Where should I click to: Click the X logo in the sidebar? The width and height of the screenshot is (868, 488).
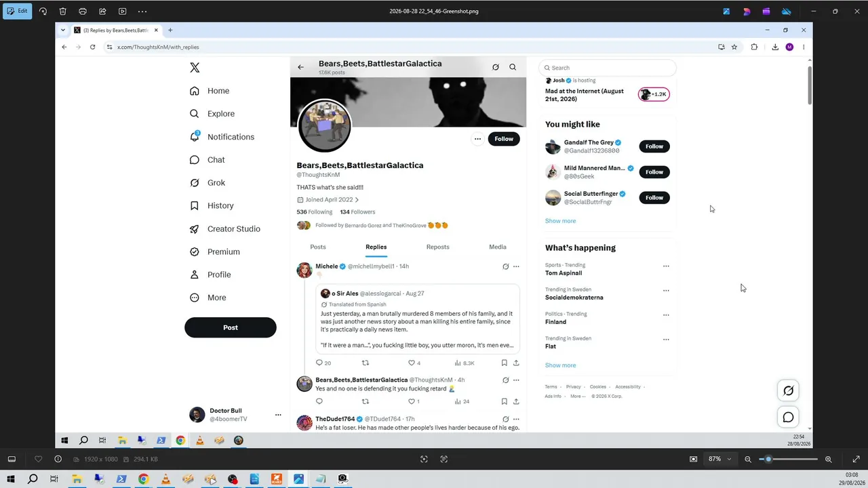[x=195, y=67]
